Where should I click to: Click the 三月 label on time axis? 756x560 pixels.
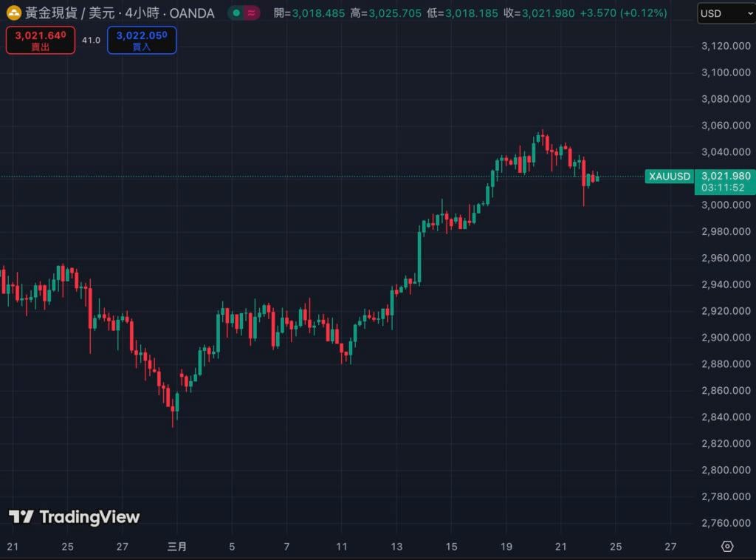tap(177, 547)
